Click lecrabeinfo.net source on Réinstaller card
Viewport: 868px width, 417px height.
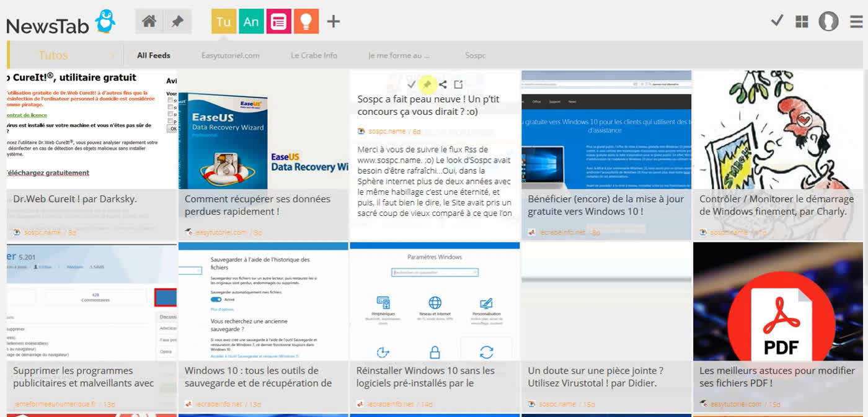391,404
